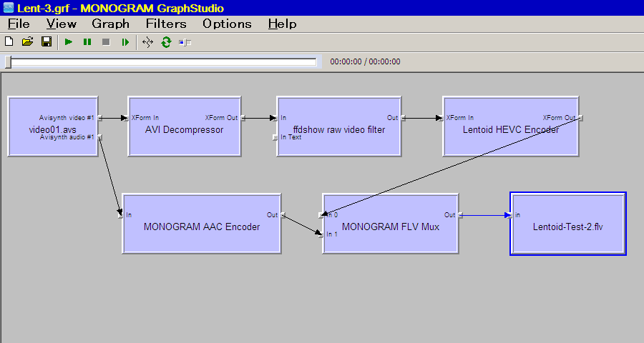Click ffdshow Out output pin
The height and width of the screenshot is (343, 644).
(x=403, y=118)
